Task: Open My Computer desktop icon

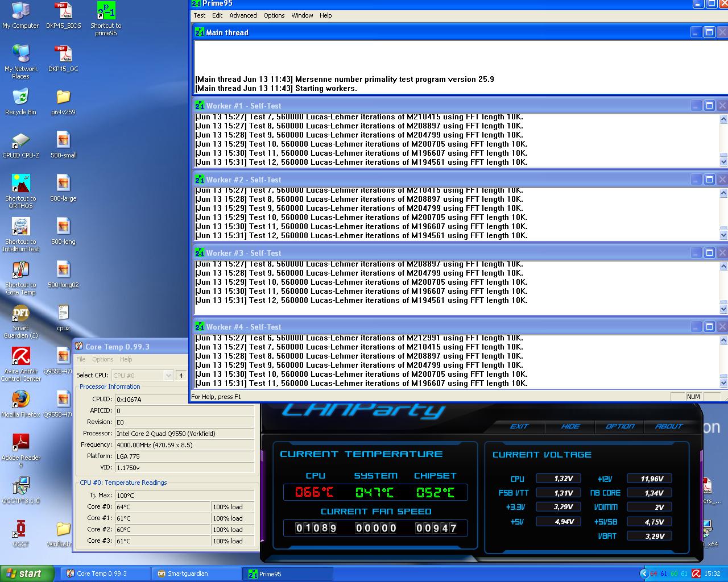Action: tap(20, 16)
